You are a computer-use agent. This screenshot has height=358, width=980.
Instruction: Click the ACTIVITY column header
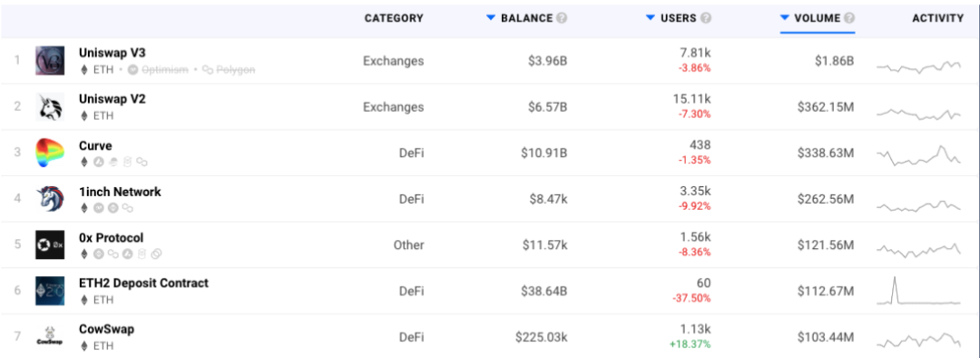click(938, 18)
